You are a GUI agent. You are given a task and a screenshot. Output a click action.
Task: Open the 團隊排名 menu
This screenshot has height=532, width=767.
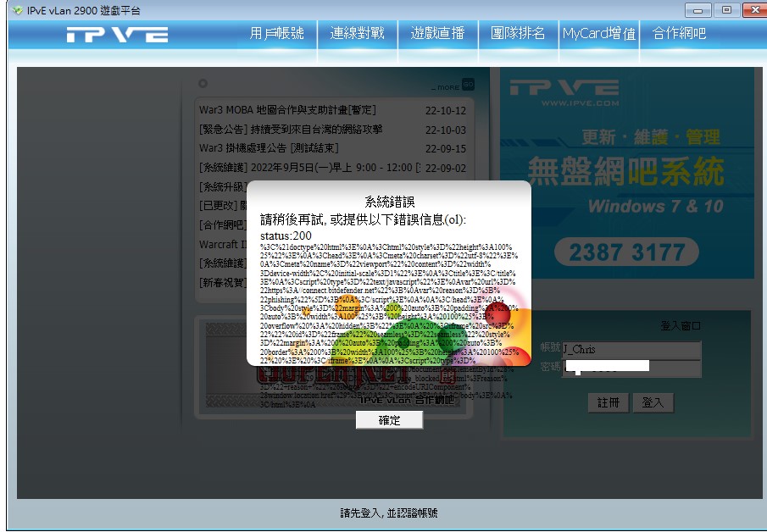(x=518, y=33)
